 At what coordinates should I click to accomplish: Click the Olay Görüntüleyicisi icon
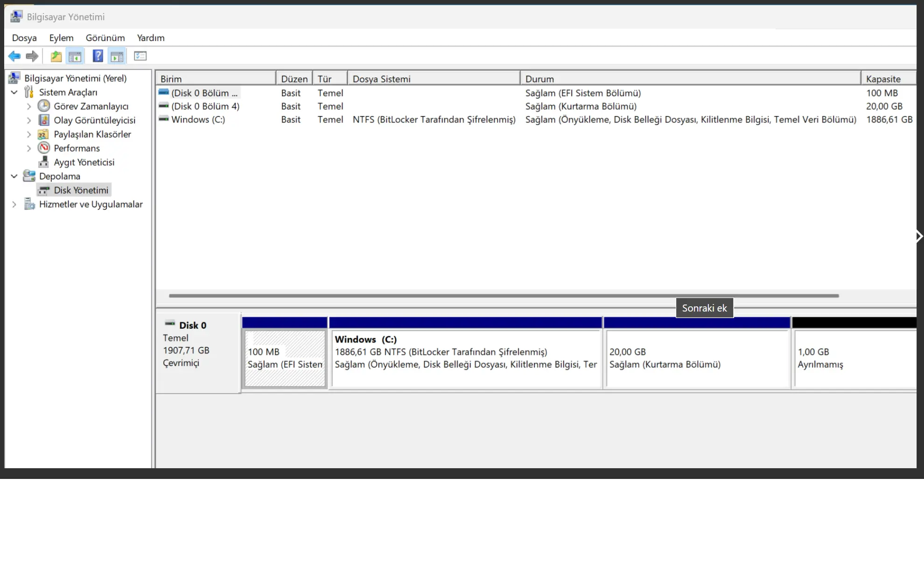point(44,120)
